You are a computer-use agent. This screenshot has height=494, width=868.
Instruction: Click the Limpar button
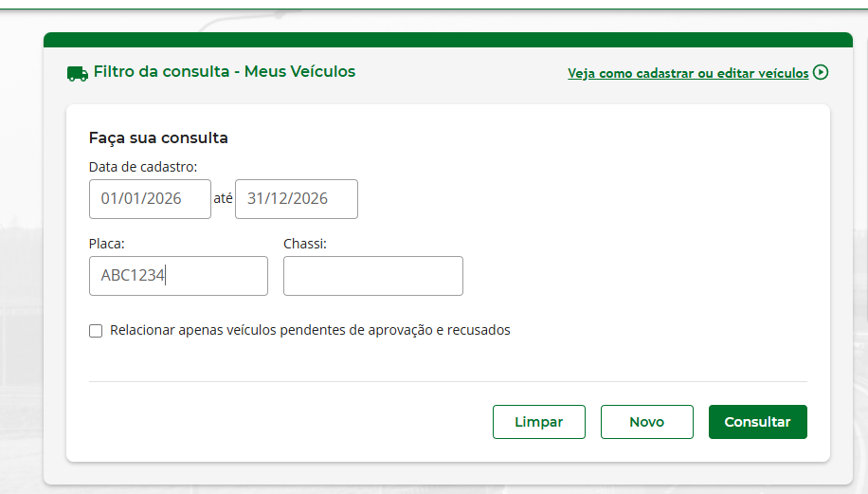tap(538, 422)
